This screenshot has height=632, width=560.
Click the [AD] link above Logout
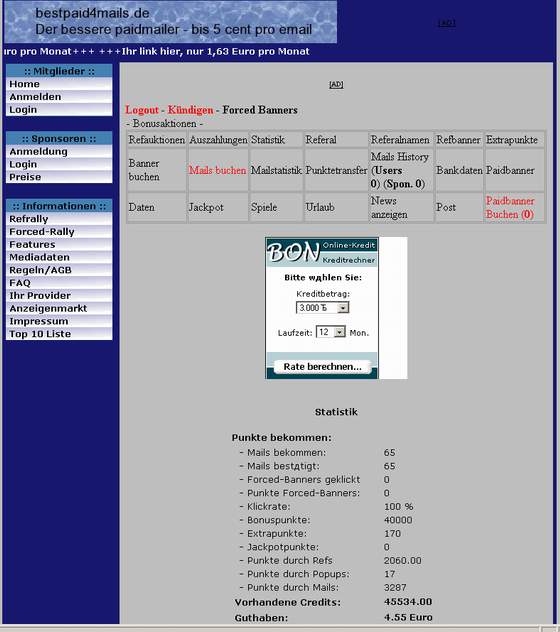336,84
